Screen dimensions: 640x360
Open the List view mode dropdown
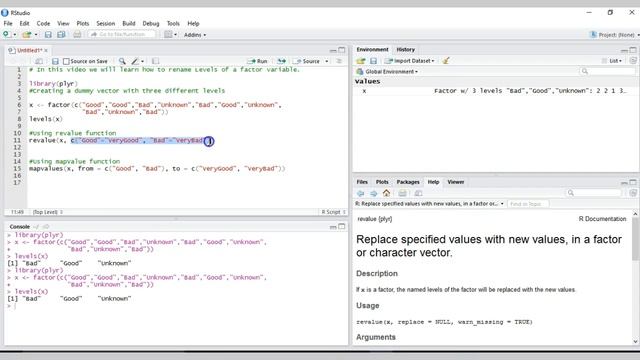pyautogui.click(x=612, y=61)
